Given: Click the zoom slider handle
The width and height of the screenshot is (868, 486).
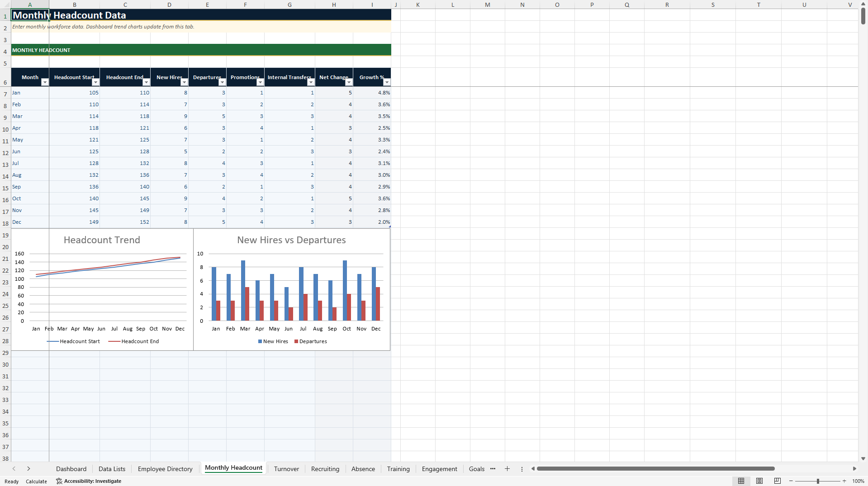Looking at the screenshot, I should tap(818, 481).
